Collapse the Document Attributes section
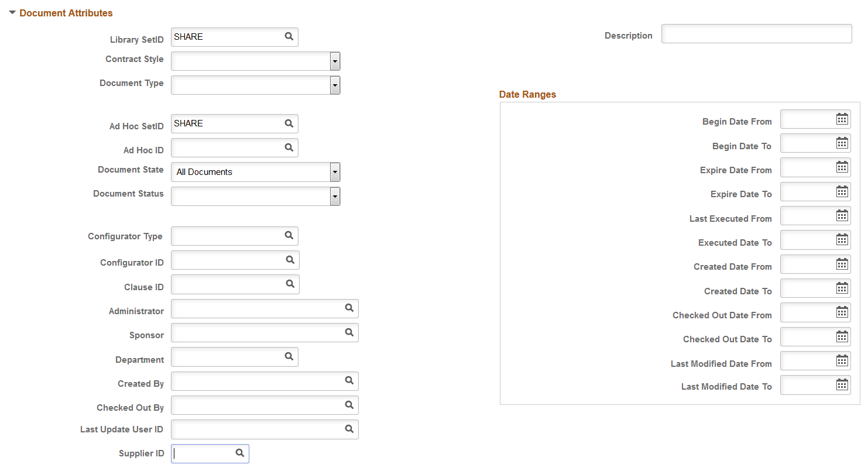Screen dimensions: 868x471 12,12
